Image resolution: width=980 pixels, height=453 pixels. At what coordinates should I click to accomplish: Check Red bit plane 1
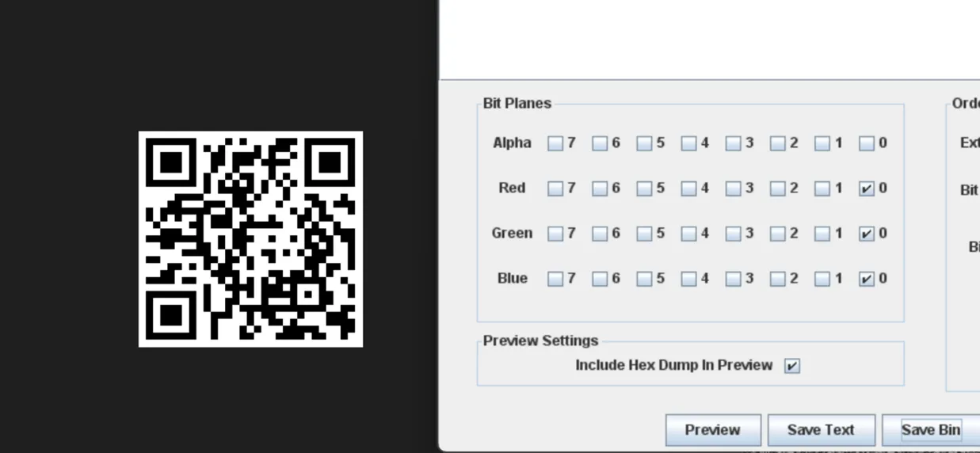pos(822,188)
